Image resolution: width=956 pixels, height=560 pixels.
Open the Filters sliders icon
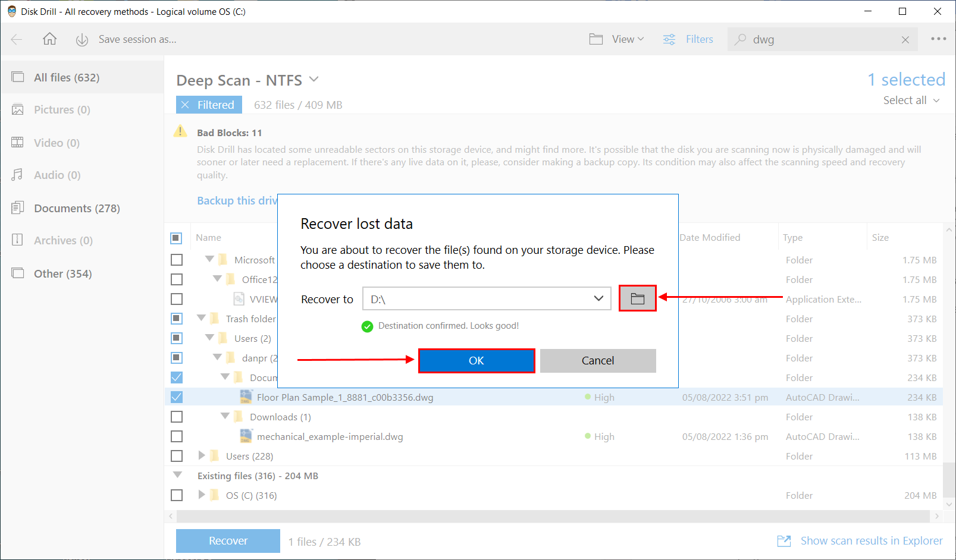coord(669,39)
